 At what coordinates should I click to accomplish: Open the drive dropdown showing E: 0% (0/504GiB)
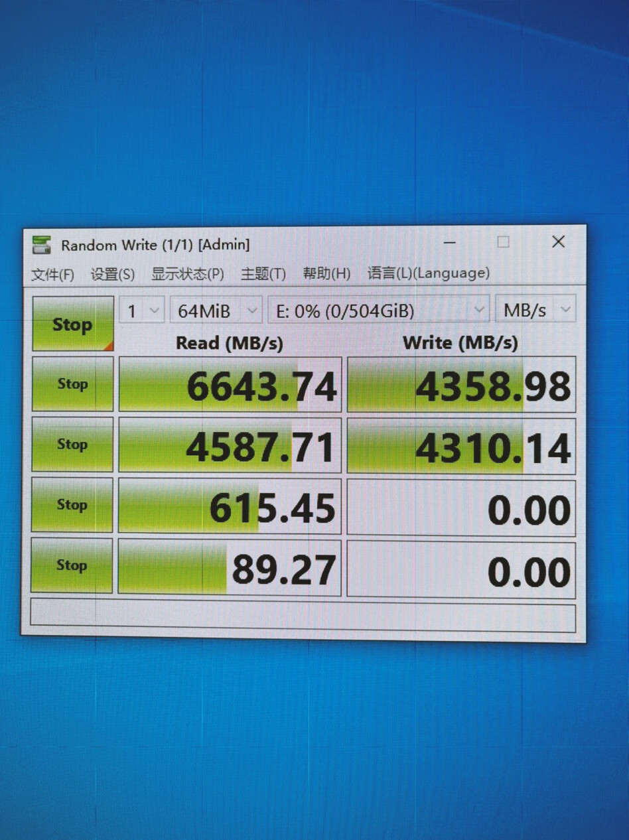click(x=379, y=310)
